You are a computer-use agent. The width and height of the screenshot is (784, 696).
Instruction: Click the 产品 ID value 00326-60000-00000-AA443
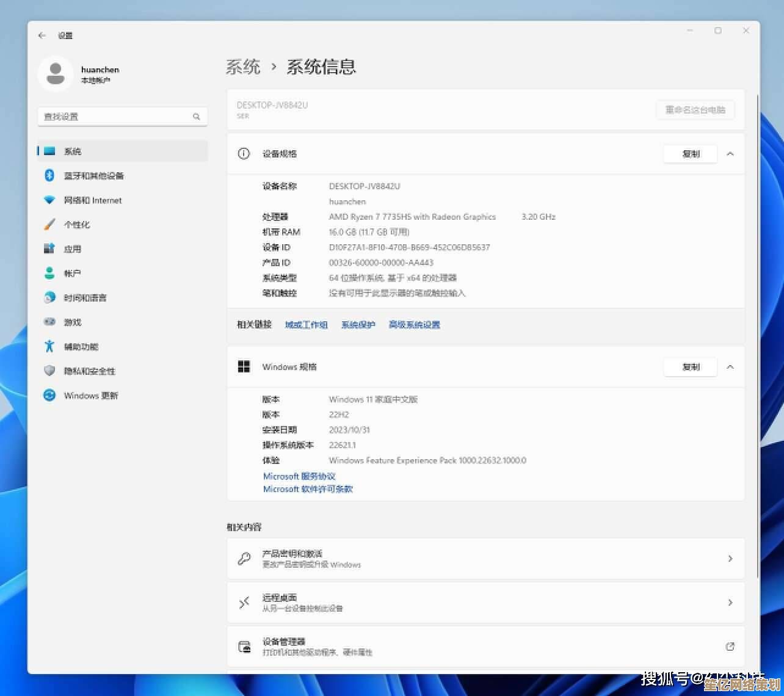pyautogui.click(x=381, y=263)
